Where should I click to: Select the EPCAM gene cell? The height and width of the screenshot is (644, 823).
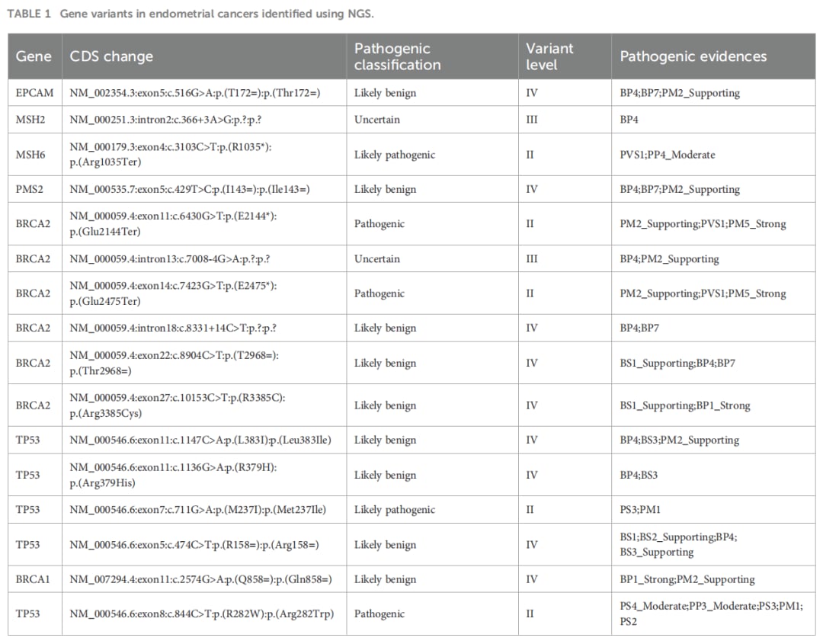click(34, 93)
